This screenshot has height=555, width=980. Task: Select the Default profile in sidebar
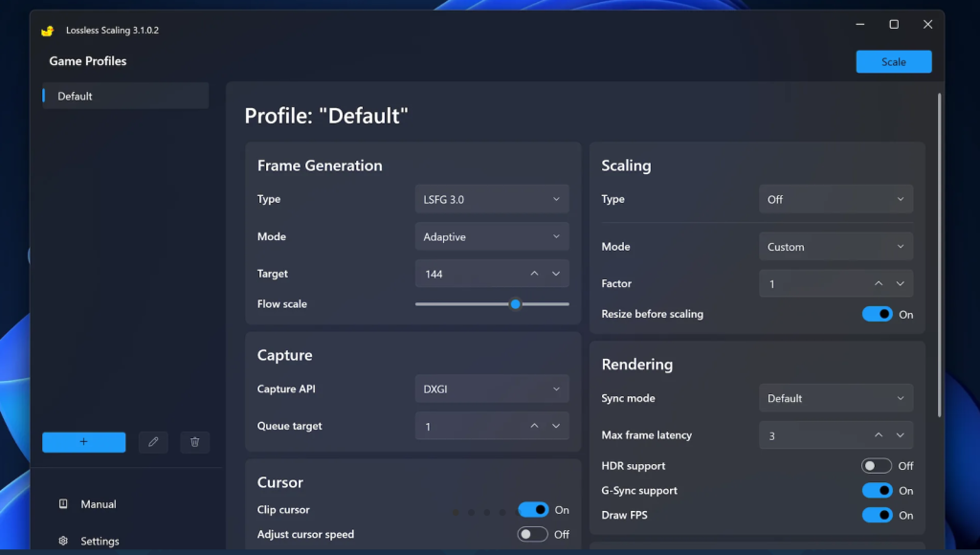coord(125,96)
